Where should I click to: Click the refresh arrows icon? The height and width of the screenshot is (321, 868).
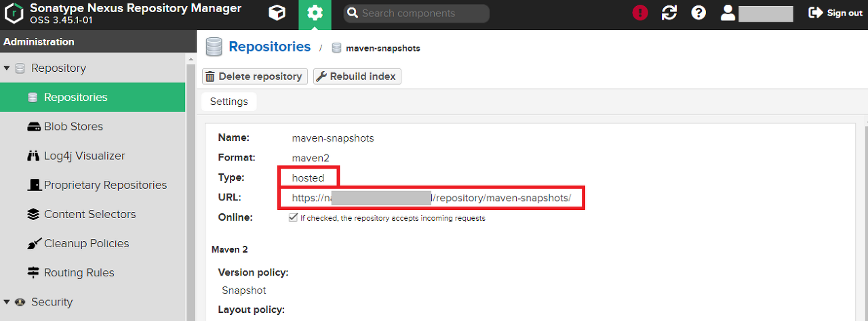click(669, 13)
